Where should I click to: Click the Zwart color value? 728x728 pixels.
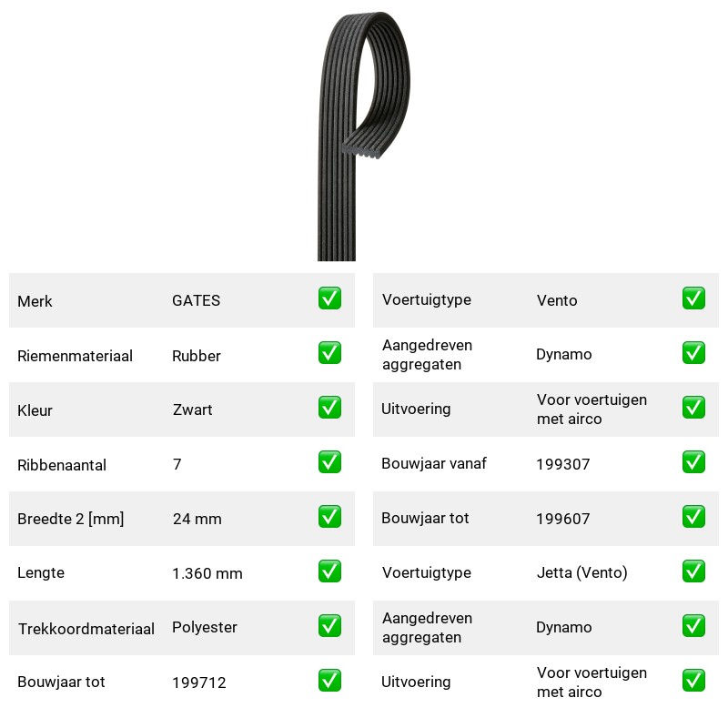click(x=192, y=409)
